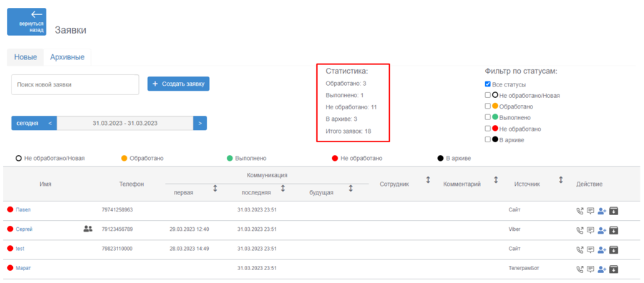This screenshot has height=283, width=644.
Task: Switch to the Новые tab
Action: tap(26, 57)
